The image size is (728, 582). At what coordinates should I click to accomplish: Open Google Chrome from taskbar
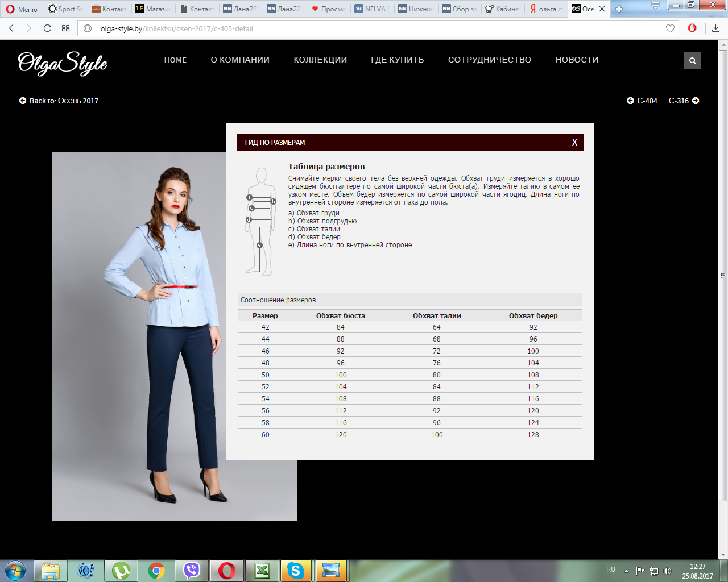point(156,571)
